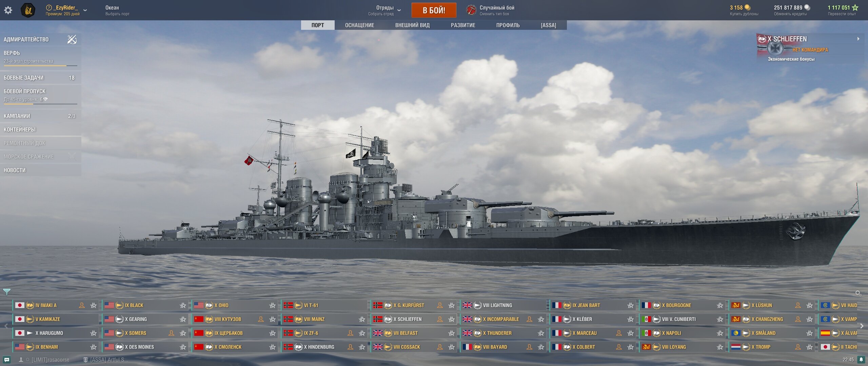Open contact [LIMIT]rosacorse in chat bar

tap(44, 360)
